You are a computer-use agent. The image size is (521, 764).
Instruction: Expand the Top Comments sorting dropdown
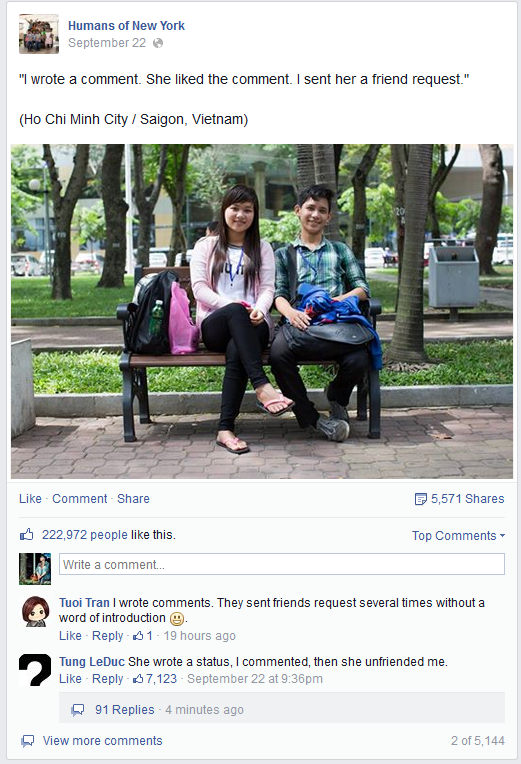(x=458, y=535)
